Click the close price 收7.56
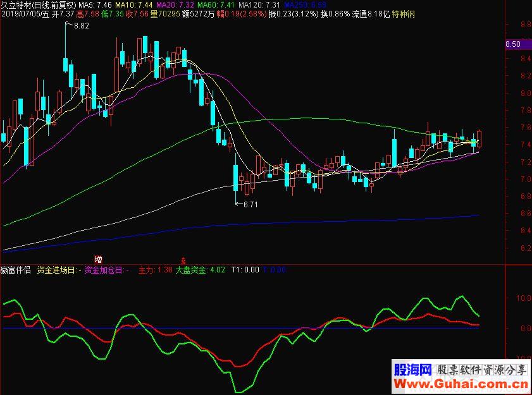This screenshot has width=532, height=395. 137,15
